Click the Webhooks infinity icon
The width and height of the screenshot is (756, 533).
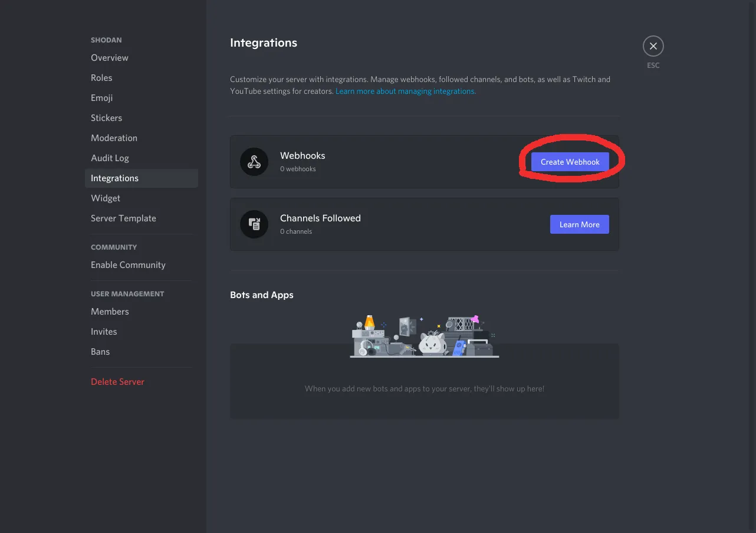pyautogui.click(x=254, y=161)
